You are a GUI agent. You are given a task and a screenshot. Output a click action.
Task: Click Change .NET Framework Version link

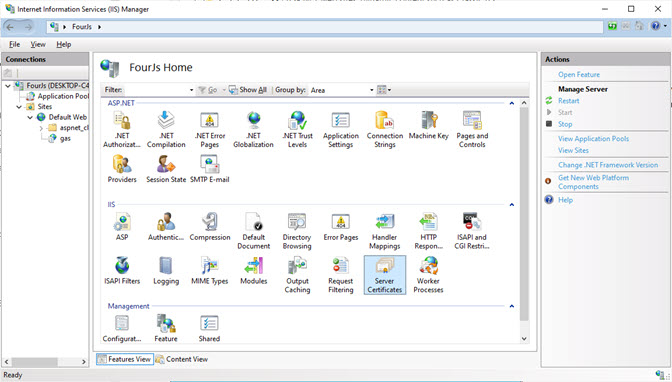pyautogui.click(x=608, y=165)
